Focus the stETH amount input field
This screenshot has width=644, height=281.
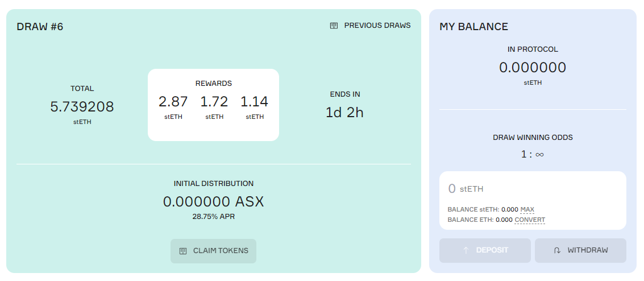pyautogui.click(x=533, y=189)
